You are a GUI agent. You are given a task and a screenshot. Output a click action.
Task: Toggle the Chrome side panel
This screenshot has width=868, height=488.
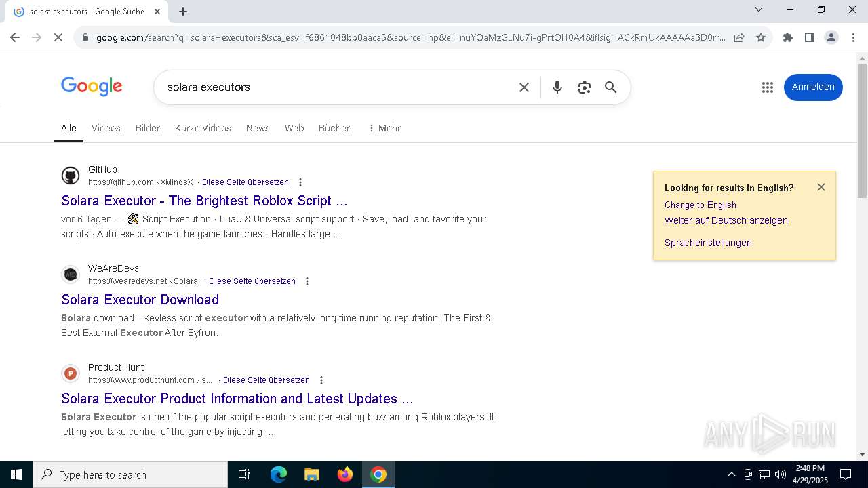(x=809, y=37)
